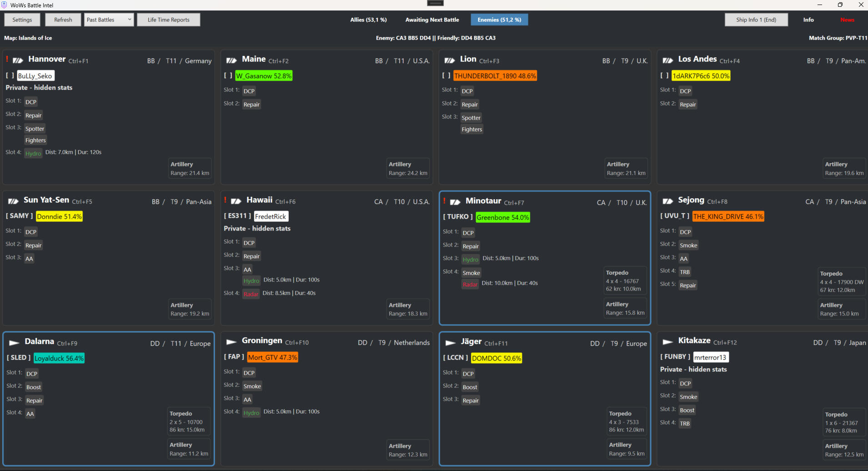Click the battleship icon next to Los Andes

(x=667, y=60)
